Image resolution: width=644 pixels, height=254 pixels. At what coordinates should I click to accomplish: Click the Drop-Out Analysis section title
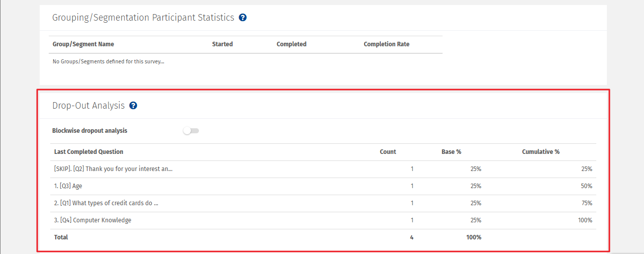[x=88, y=106]
